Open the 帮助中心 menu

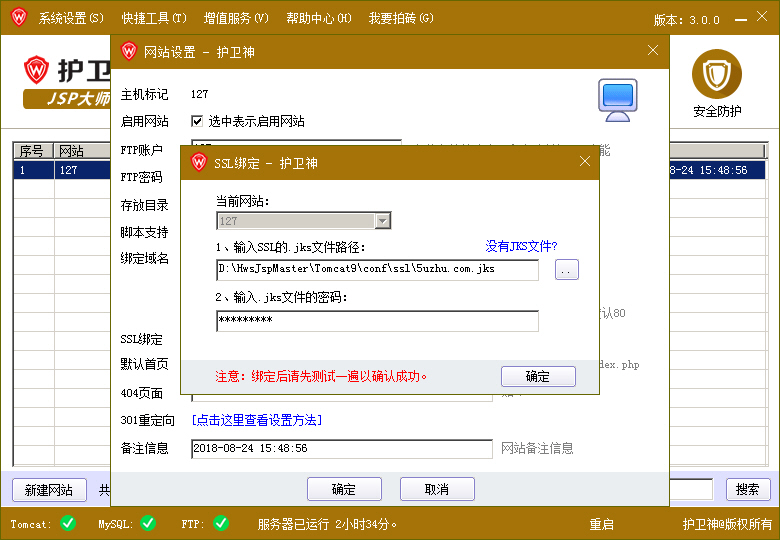point(318,18)
